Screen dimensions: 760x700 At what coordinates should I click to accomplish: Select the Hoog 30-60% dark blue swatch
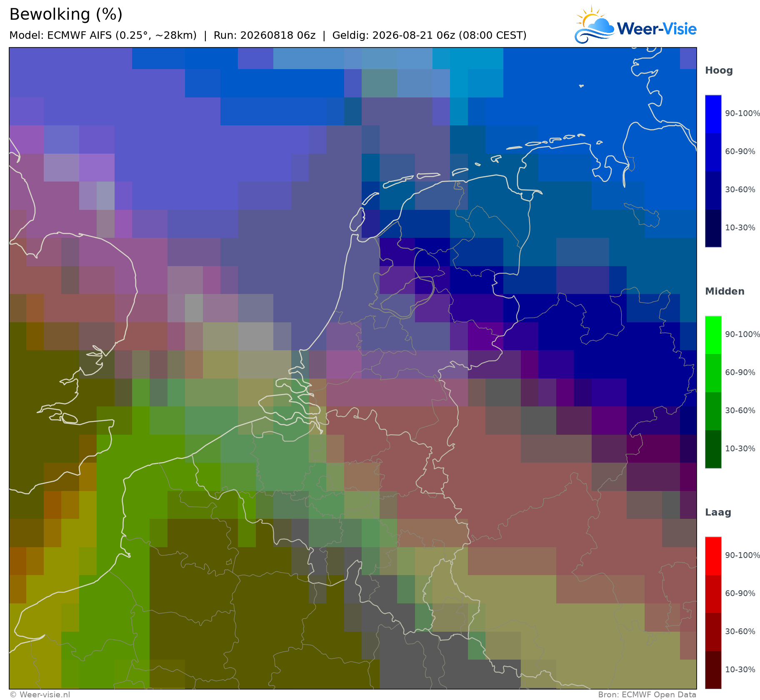713,190
